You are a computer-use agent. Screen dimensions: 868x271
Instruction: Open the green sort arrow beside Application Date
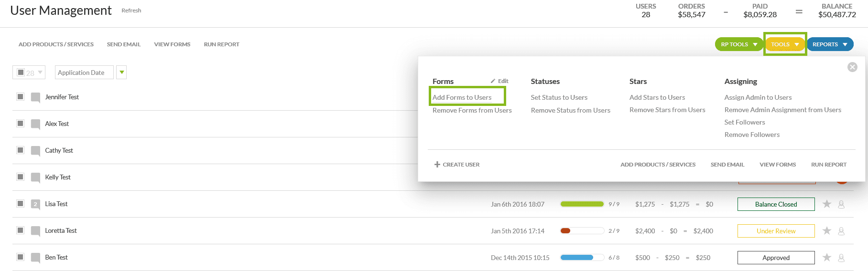[122, 73]
